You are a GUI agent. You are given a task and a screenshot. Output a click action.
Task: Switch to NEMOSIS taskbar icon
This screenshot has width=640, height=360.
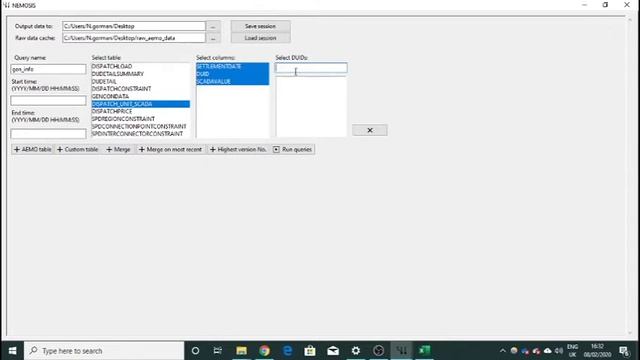pyautogui.click(x=402, y=351)
